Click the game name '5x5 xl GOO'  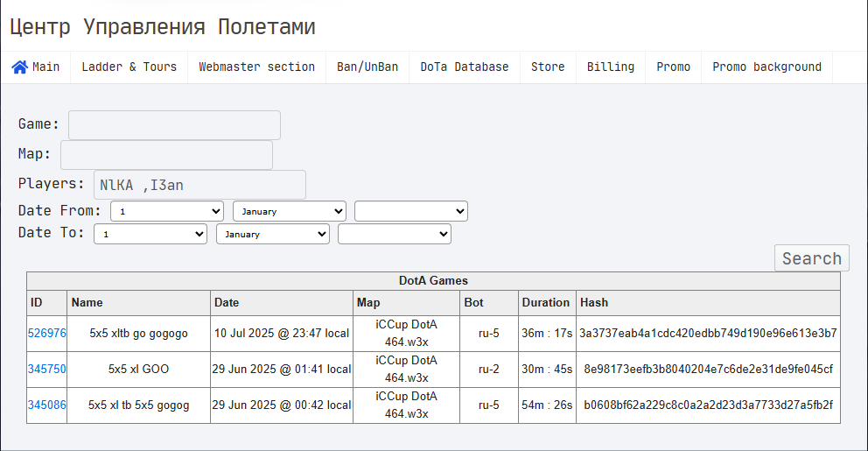(x=138, y=369)
